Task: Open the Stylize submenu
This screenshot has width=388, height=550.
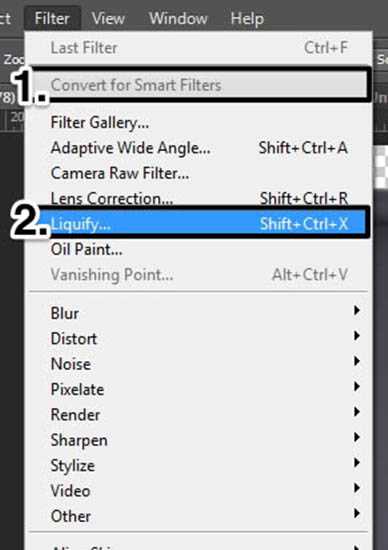Action: pos(200,465)
